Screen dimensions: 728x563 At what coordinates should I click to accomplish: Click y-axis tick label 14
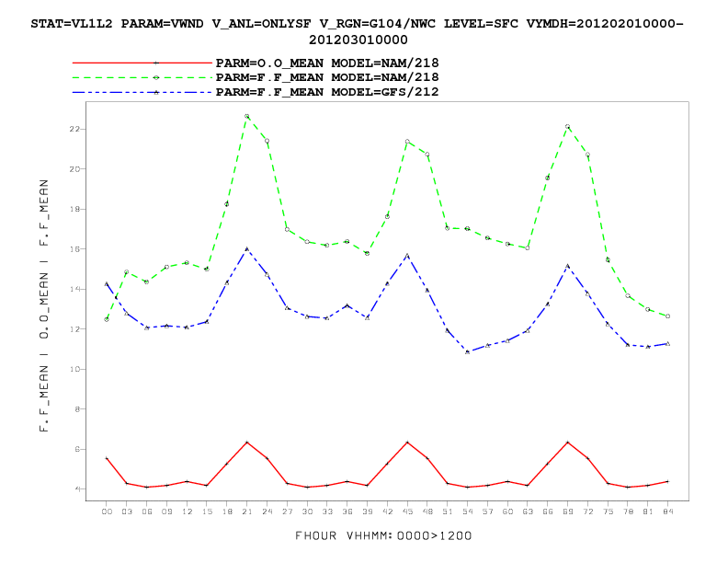(74, 289)
